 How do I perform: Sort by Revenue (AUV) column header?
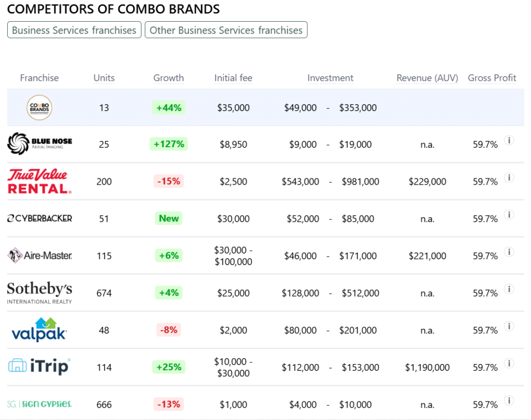pyautogui.click(x=427, y=78)
